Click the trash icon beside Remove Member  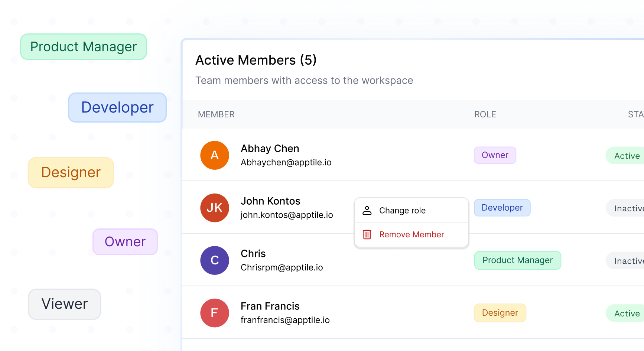367,234
